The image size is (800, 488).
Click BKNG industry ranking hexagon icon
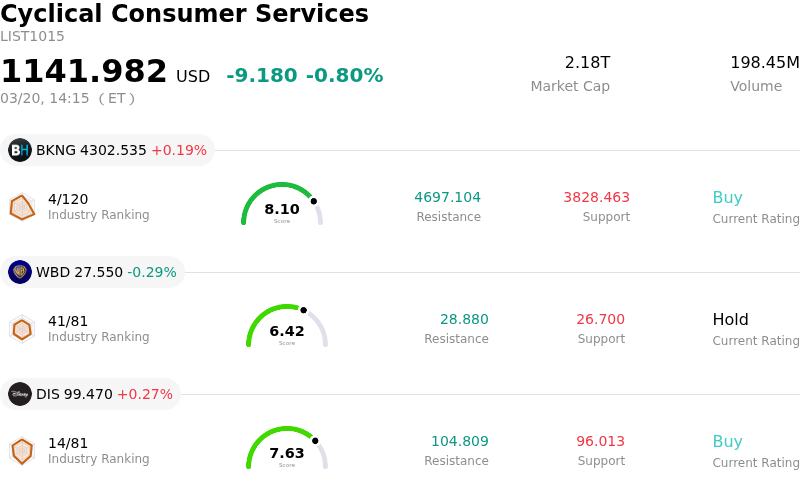[x=22, y=207]
